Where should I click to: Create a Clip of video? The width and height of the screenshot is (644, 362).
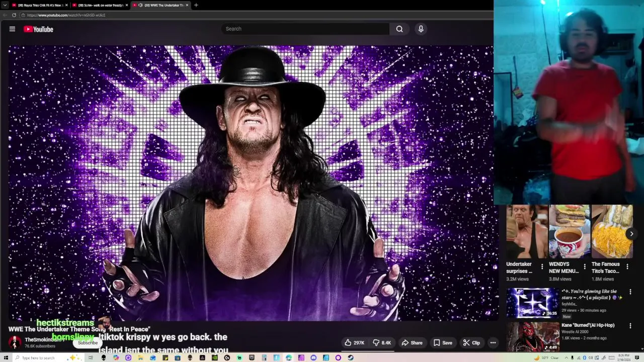click(471, 343)
